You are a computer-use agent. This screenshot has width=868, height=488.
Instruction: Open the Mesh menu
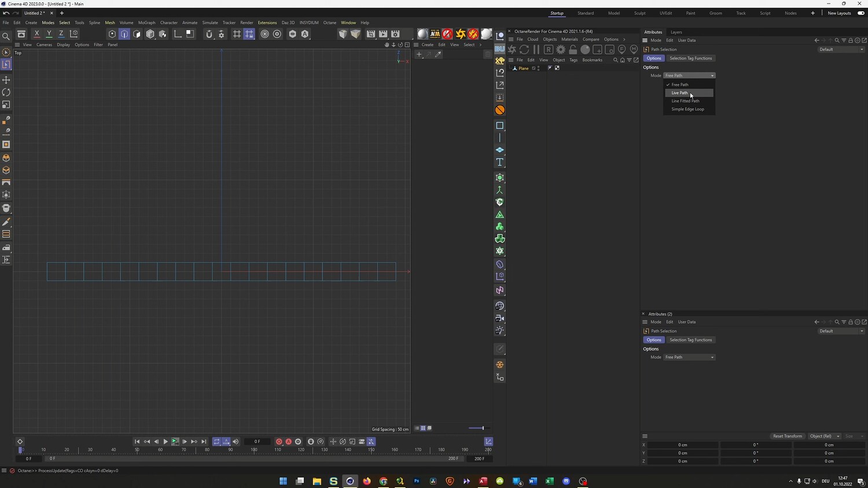coord(110,23)
